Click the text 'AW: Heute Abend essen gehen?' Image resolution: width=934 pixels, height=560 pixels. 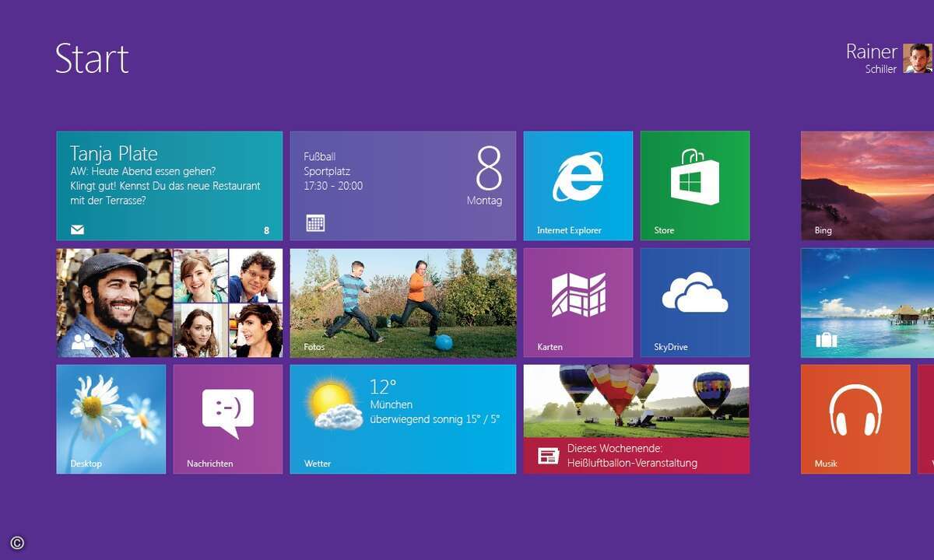(x=143, y=171)
